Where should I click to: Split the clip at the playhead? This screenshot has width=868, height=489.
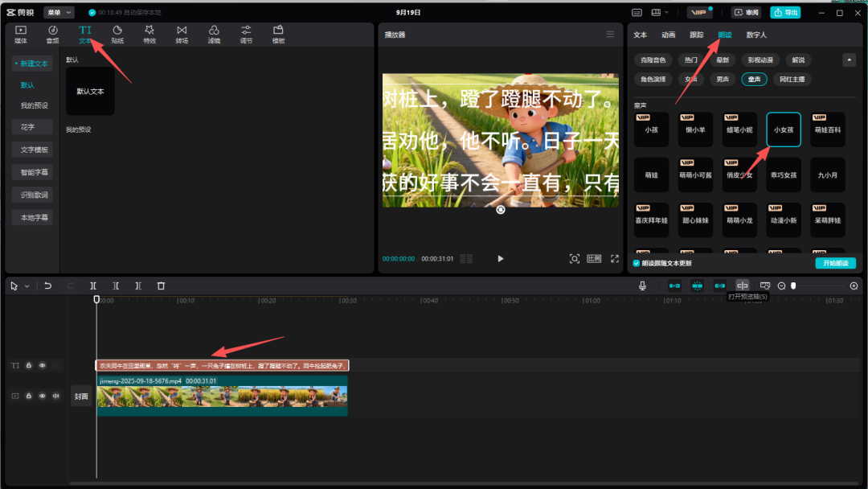click(x=93, y=286)
